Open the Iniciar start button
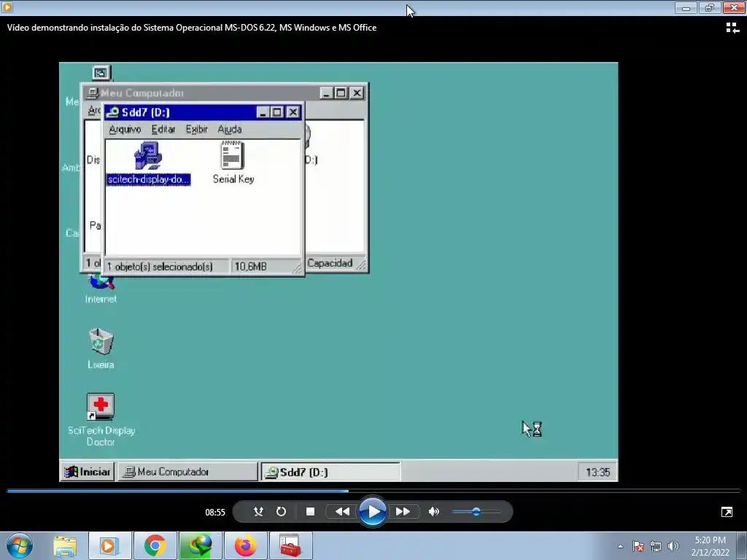The image size is (747, 560). coord(88,472)
